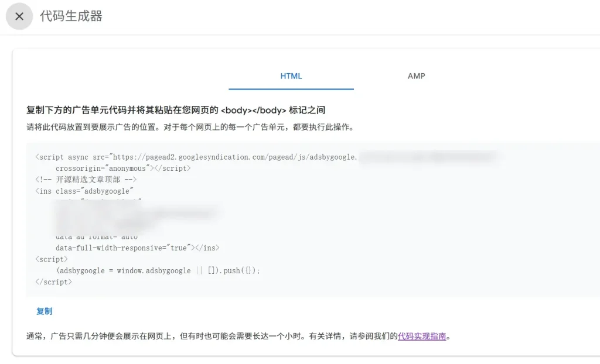This screenshot has width=600, height=364.
Task: Click the data-ad-format code line
Action: 97,237
